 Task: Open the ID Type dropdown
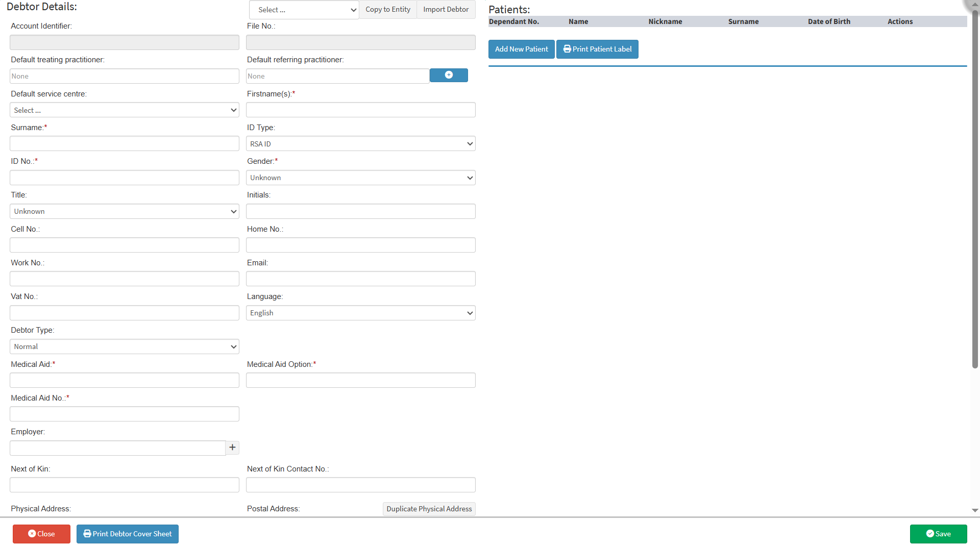coord(360,143)
